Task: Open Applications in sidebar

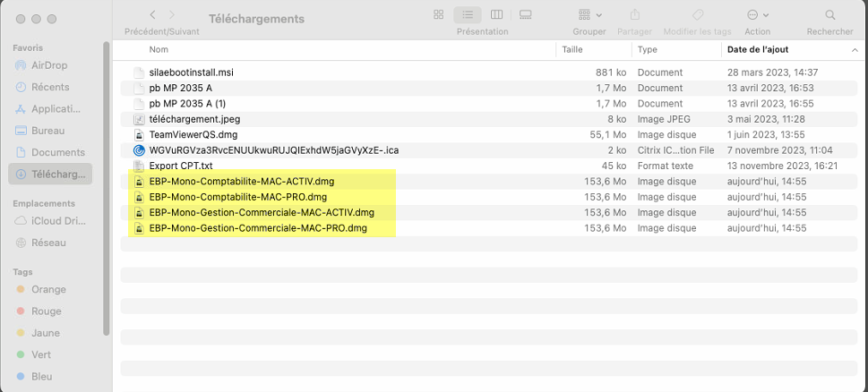Action: [x=50, y=109]
